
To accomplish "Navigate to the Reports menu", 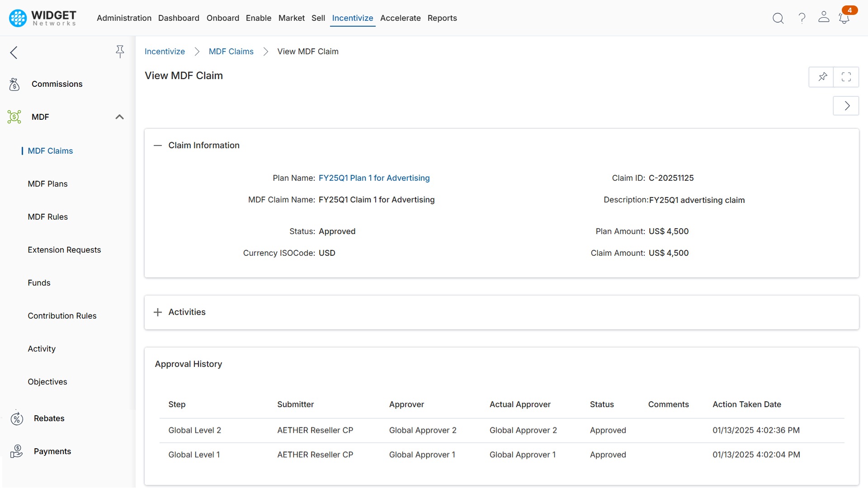I will [x=442, y=18].
